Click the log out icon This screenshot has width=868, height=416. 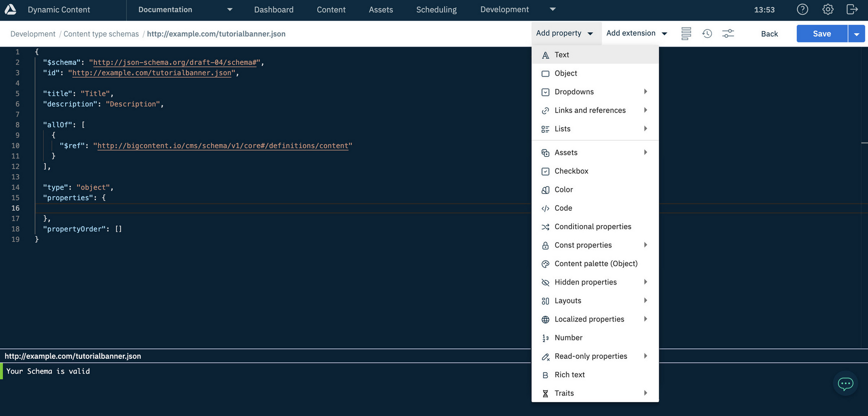click(x=852, y=9)
